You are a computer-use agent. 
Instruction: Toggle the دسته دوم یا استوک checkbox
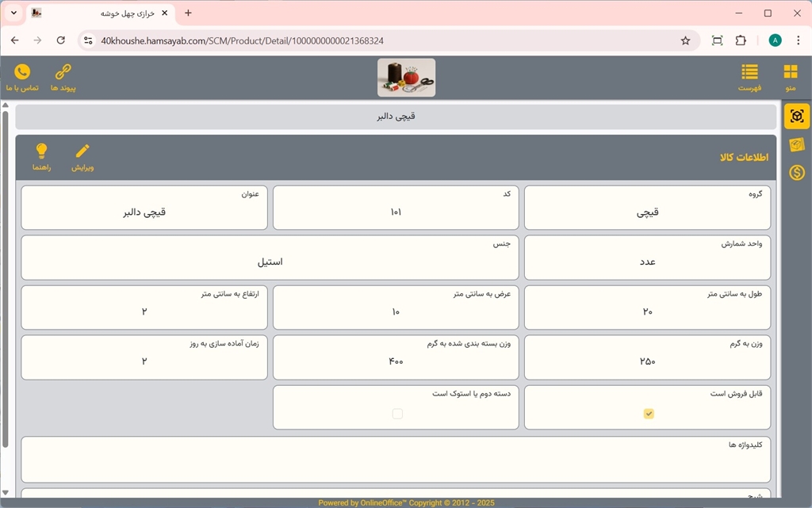pos(397,414)
